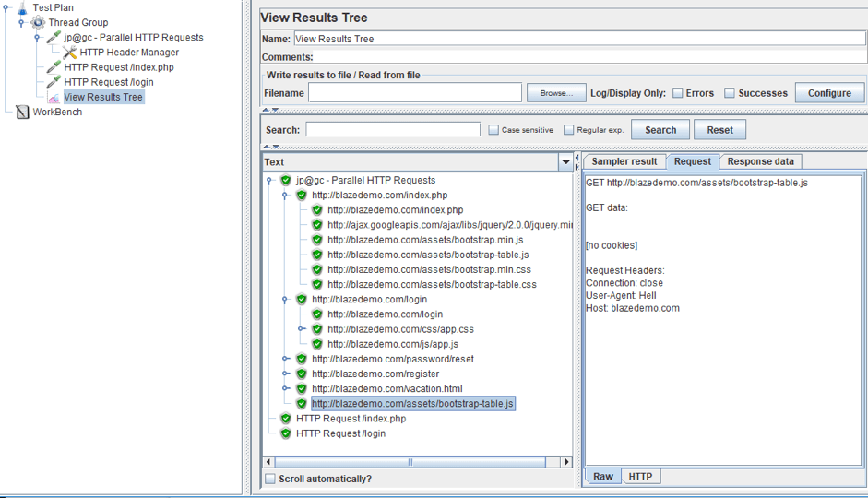Click success shield of HTTP Request /login result
The image size is (868, 498).
coord(286,433)
